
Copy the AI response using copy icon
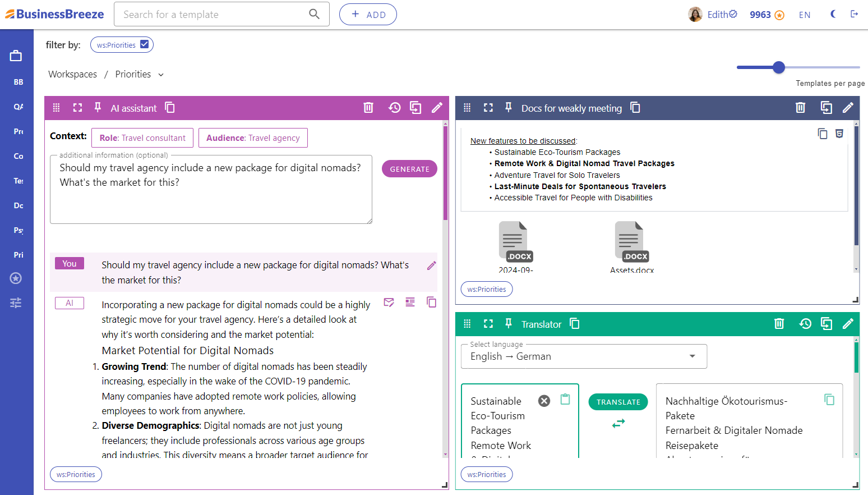tap(431, 302)
